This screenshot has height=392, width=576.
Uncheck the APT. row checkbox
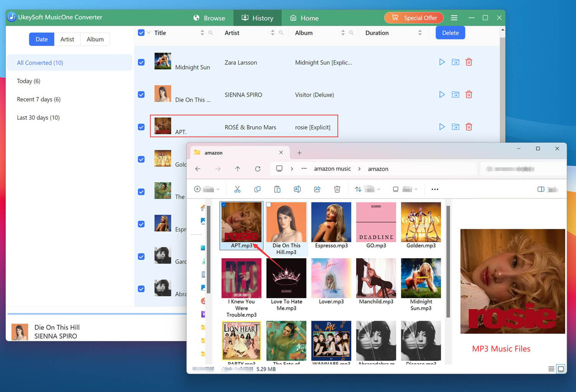[141, 127]
